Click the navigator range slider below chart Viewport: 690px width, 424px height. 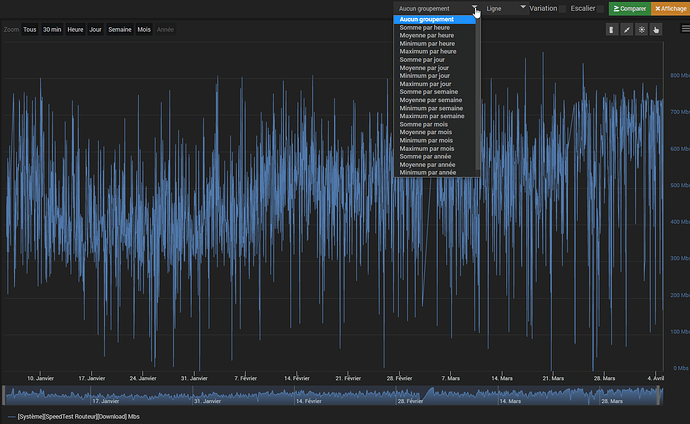[333, 396]
